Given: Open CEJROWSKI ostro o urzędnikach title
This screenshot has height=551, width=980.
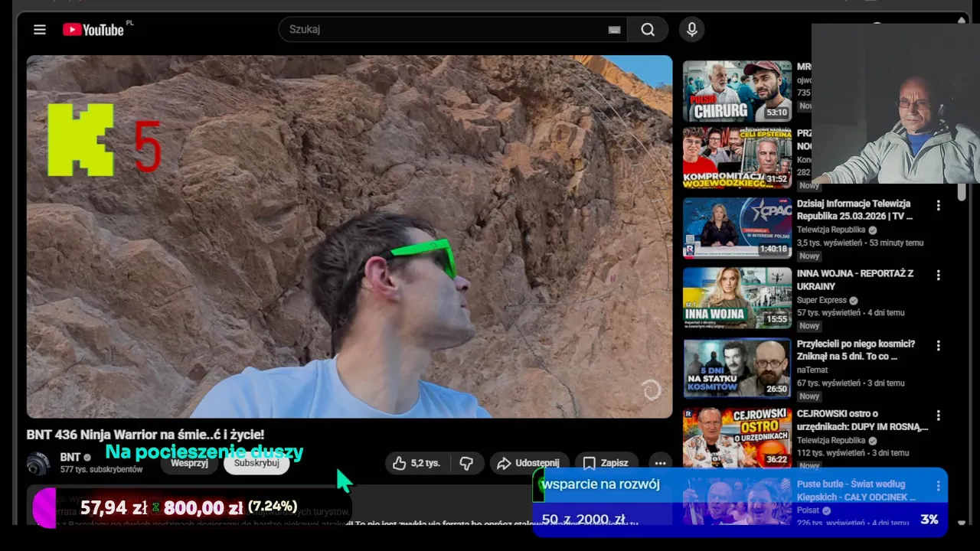Looking at the screenshot, I should click(x=862, y=419).
